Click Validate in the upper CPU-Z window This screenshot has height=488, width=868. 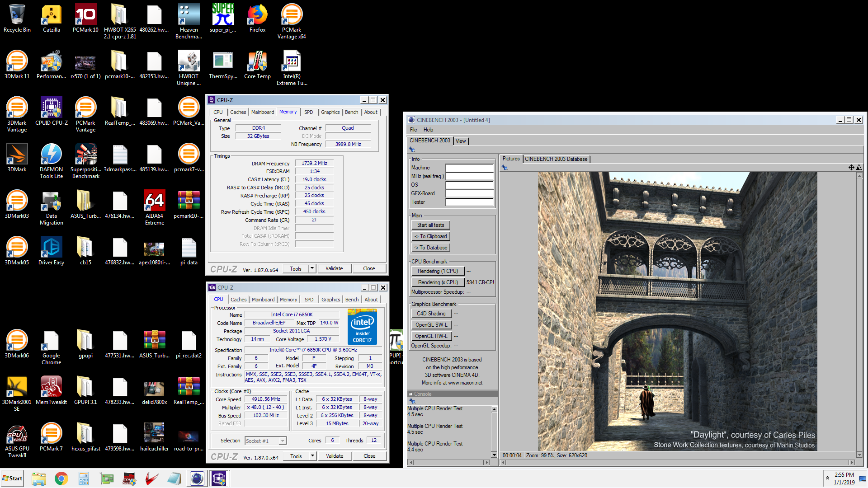pyautogui.click(x=334, y=268)
